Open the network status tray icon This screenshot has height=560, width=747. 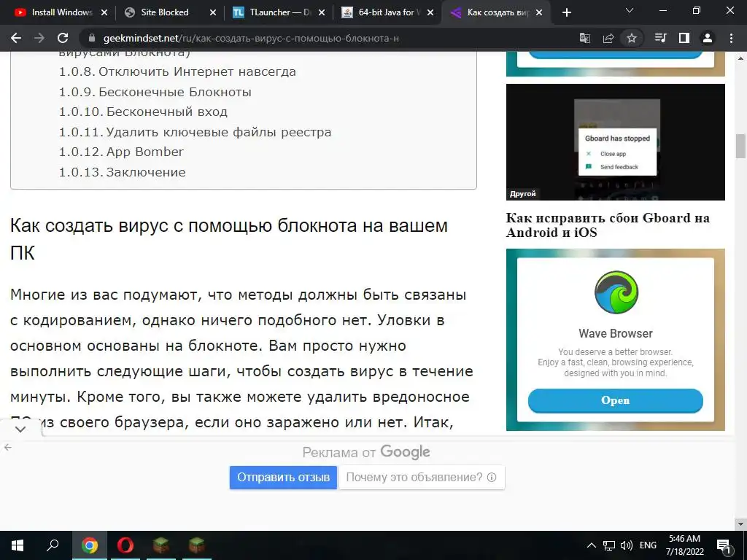coord(609,545)
